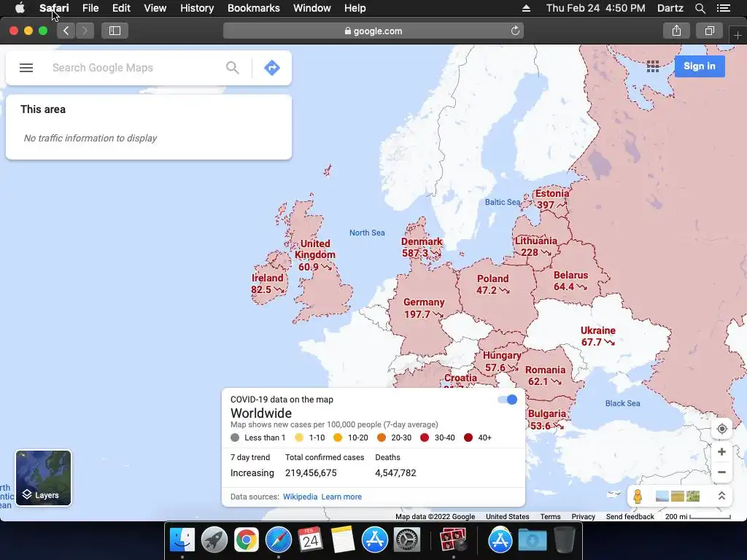
Task: Go forward in Safari
Action: click(85, 31)
